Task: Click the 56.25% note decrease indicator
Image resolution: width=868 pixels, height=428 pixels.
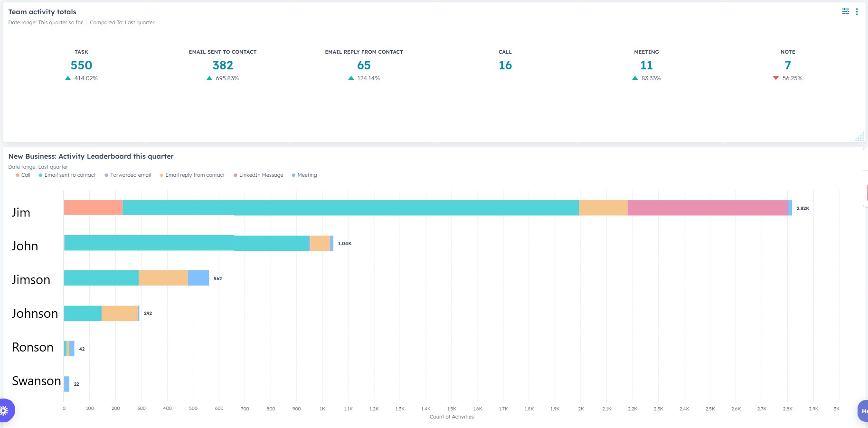Action: pyautogui.click(x=788, y=78)
